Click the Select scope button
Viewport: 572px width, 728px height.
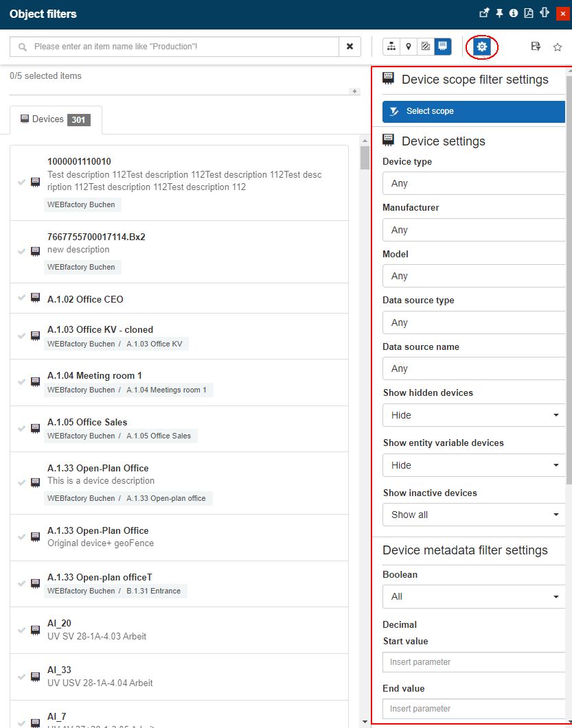click(473, 111)
